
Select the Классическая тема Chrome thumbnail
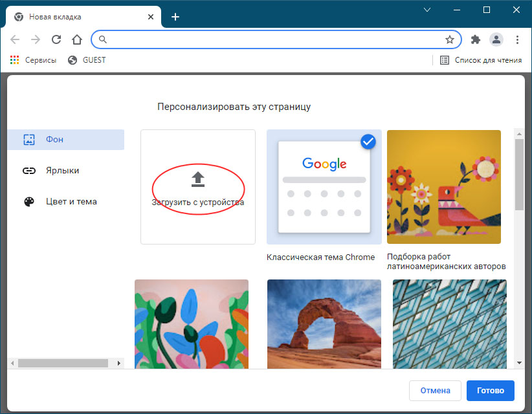click(x=324, y=187)
